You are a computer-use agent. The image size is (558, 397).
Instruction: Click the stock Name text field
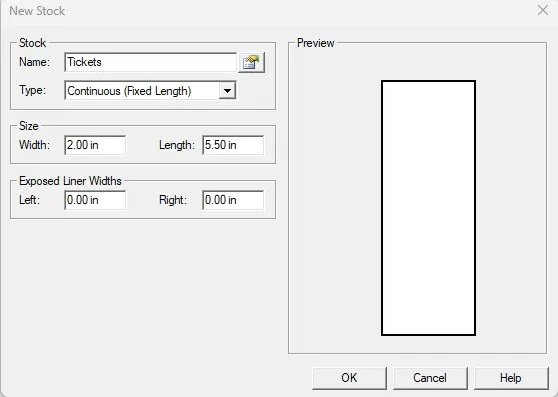tap(151, 62)
